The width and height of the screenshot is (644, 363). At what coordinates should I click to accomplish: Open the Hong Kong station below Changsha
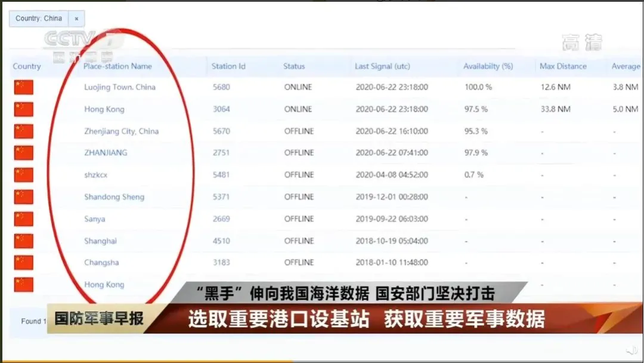click(x=104, y=284)
